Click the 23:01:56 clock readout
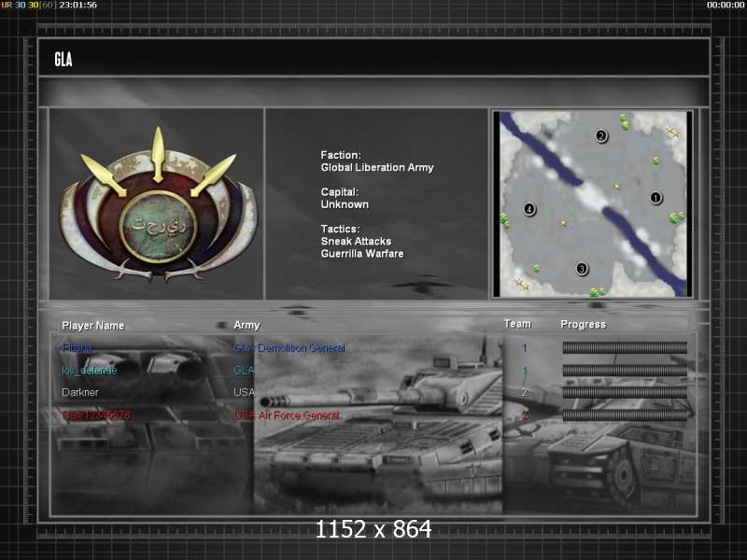Screen dimensions: 747x560 click(78, 5)
